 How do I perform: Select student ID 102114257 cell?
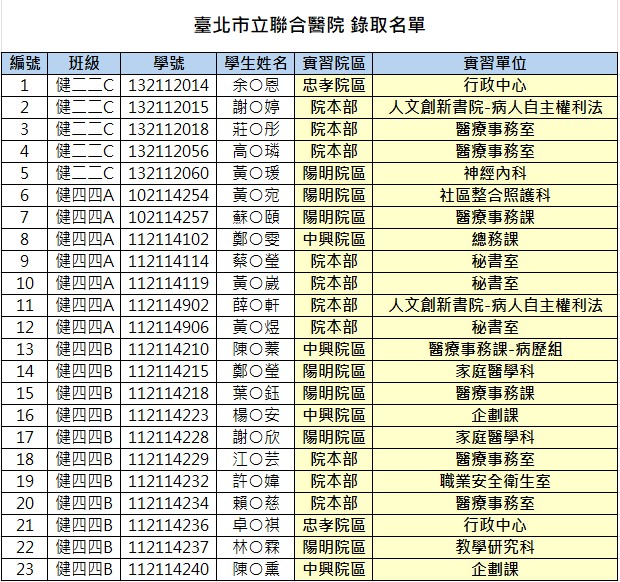click(x=169, y=217)
